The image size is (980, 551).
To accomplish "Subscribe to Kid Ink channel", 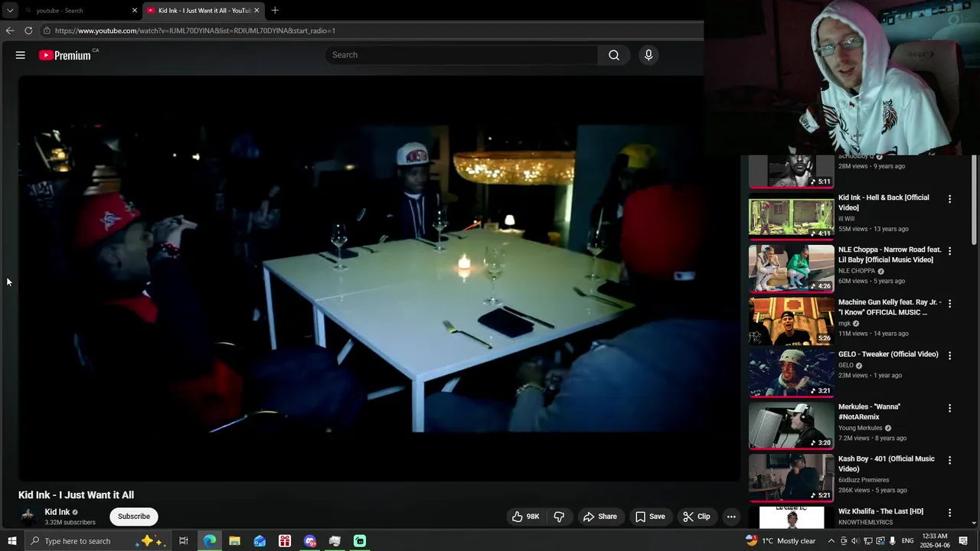I will pyautogui.click(x=134, y=517).
